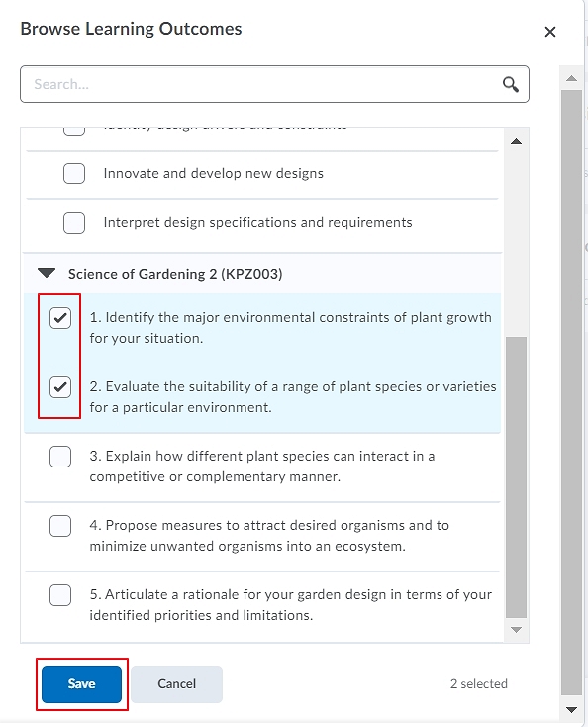Check outcome 3 Explain how plant species interact

(60, 457)
